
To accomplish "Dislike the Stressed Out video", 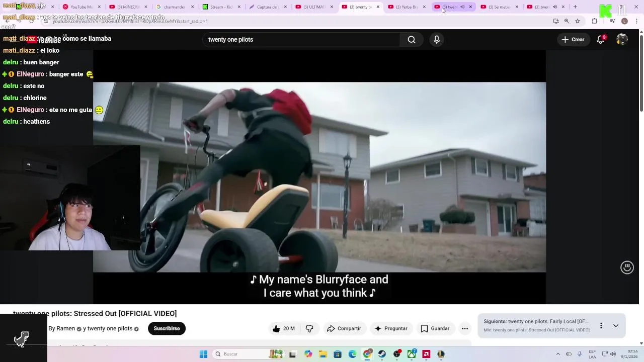I will (309, 328).
